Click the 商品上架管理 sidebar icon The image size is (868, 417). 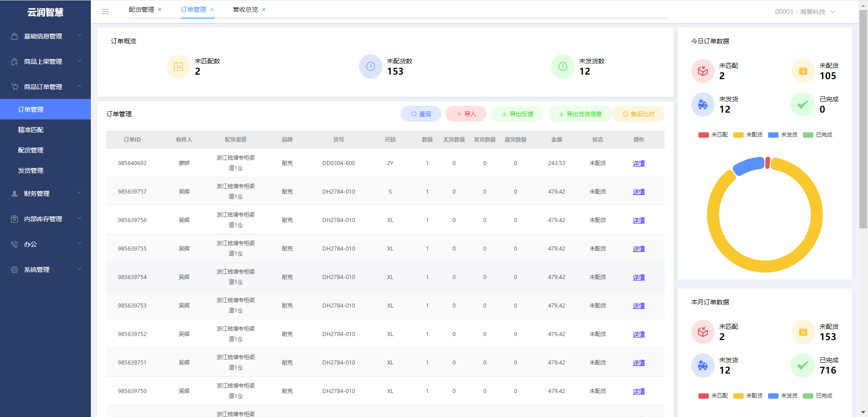(14, 62)
